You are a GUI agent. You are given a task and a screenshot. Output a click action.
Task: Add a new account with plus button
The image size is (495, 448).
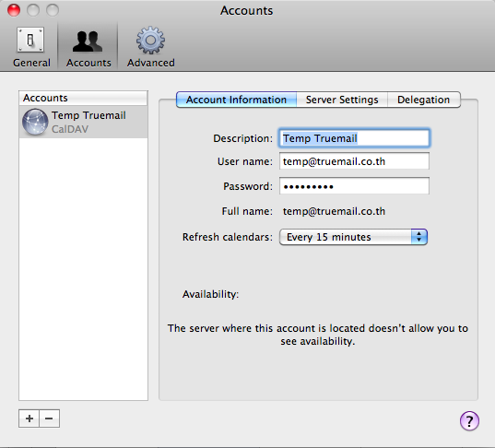29,419
